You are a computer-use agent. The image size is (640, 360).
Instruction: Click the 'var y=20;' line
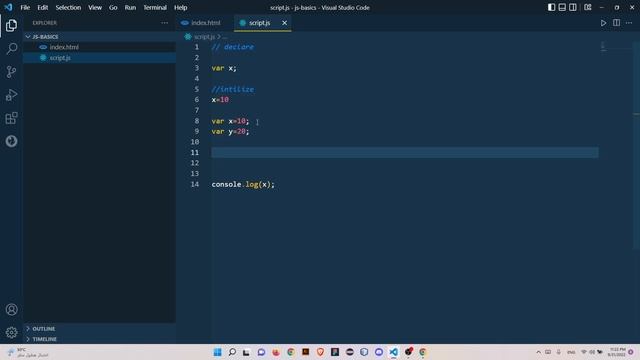(230, 131)
